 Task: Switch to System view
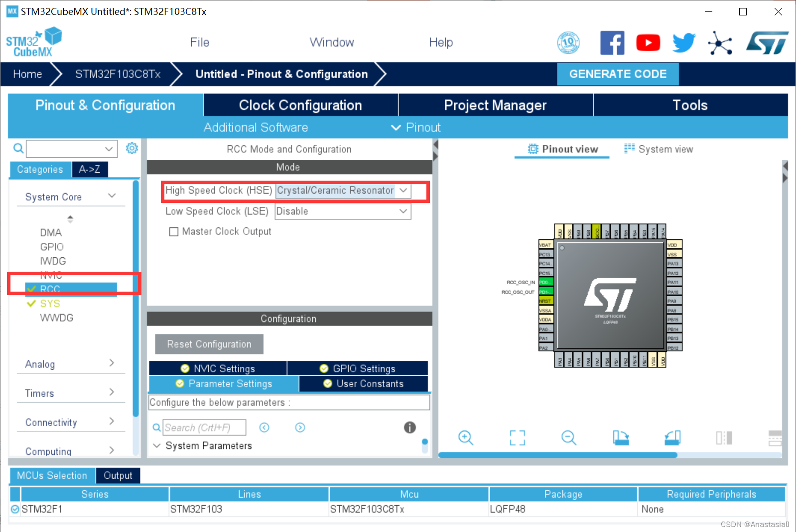coord(659,149)
